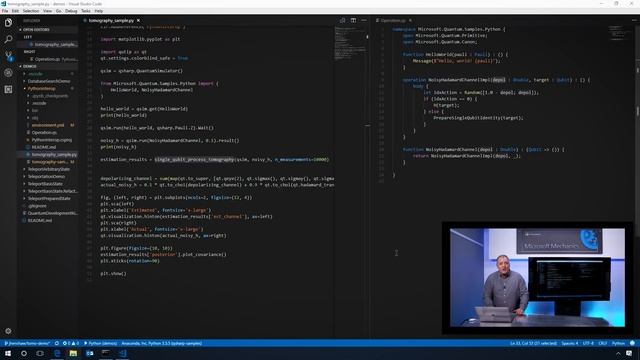
Task: Click the left editor minimap
Action: pos(350,43)
